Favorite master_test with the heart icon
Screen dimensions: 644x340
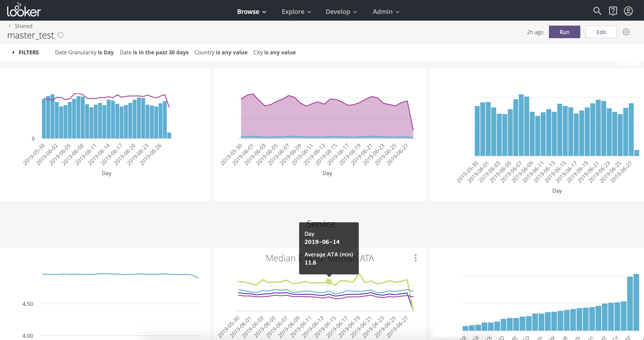pyautogui.click(x=61, y=35)
